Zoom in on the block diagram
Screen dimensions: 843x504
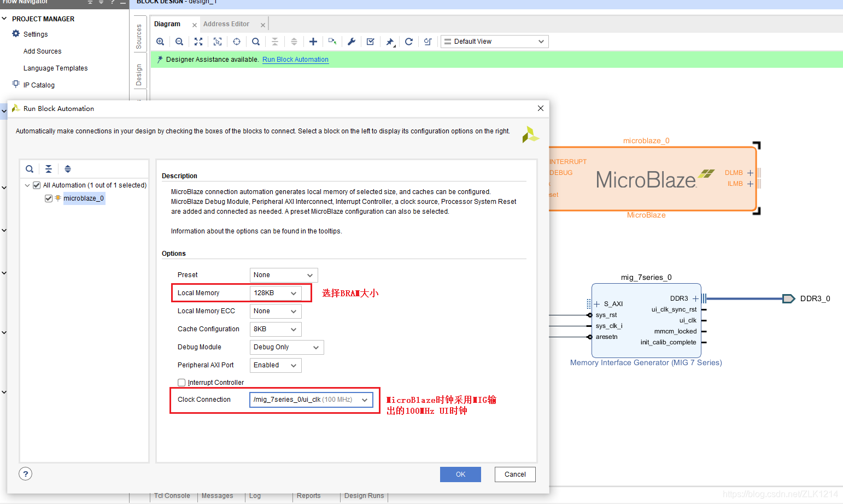pyautogui.click(x=160, y=42)
